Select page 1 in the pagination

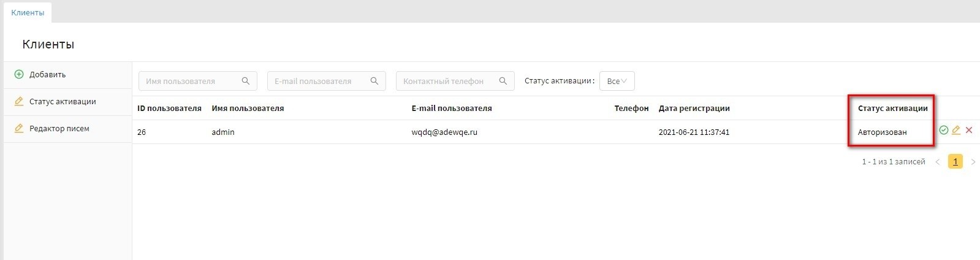(x=955, y=162)
